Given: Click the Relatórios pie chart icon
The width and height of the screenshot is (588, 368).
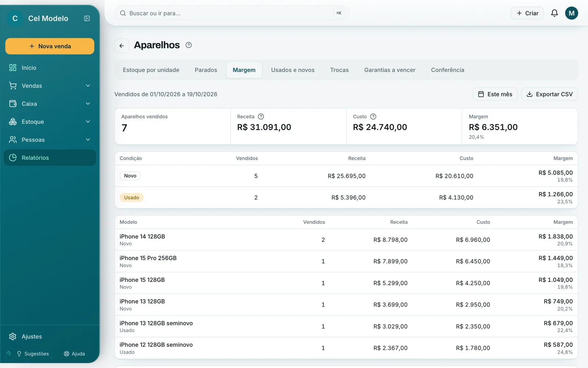Looking at the screenshot, I should pos(13,158).
